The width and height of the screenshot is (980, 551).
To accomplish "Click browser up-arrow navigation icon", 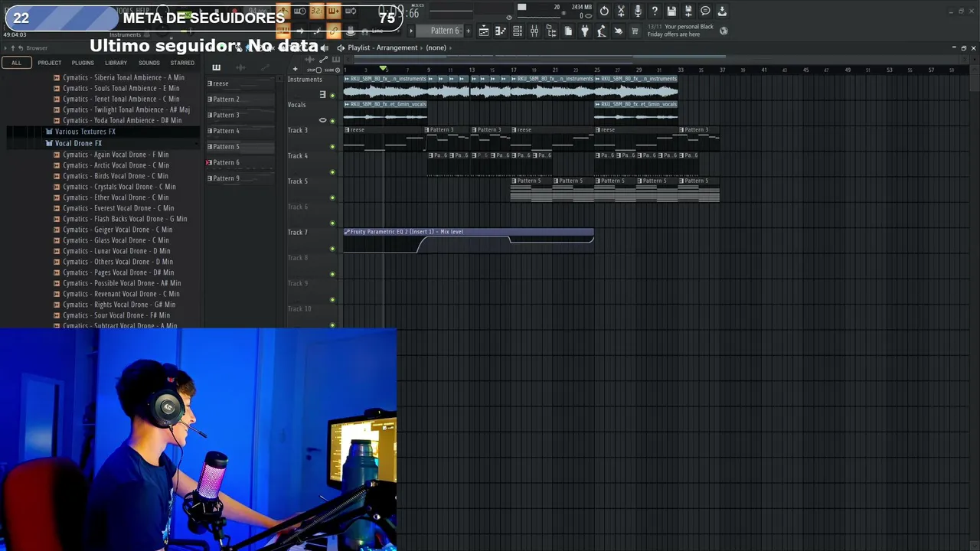I will coord(13,48).
